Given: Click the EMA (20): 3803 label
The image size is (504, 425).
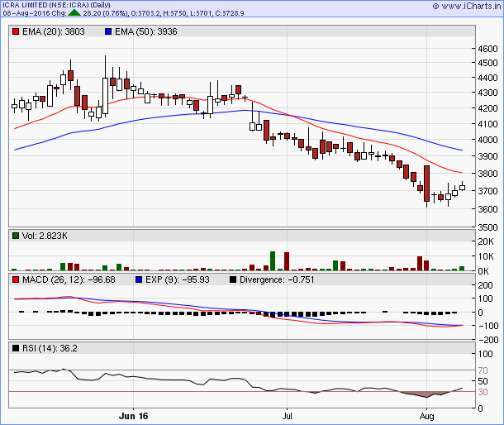Looking at the screenshot, I should (54, 31).
